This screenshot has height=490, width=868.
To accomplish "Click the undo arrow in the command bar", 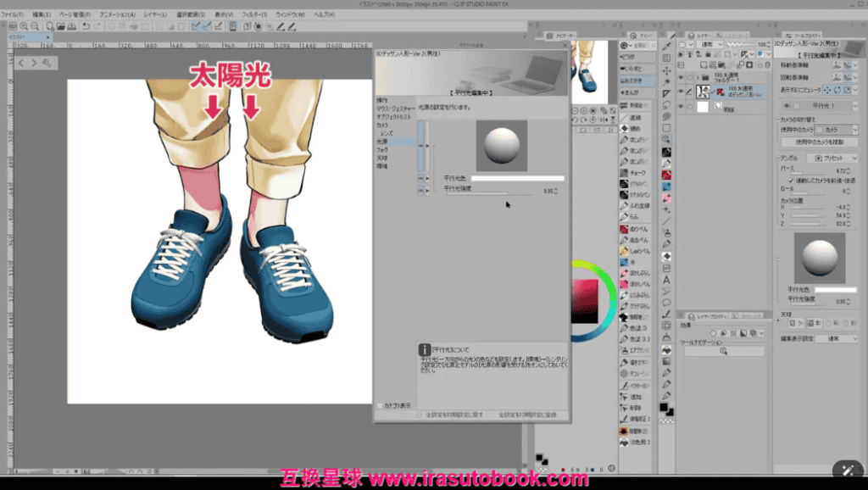I will coord(86,25).
